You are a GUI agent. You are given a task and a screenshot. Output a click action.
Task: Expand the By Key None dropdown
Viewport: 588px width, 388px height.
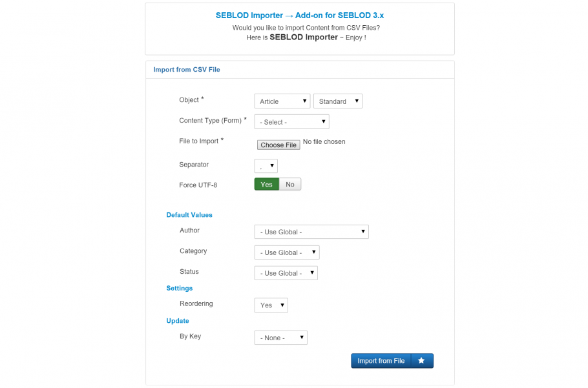click(x=281, y=338)
